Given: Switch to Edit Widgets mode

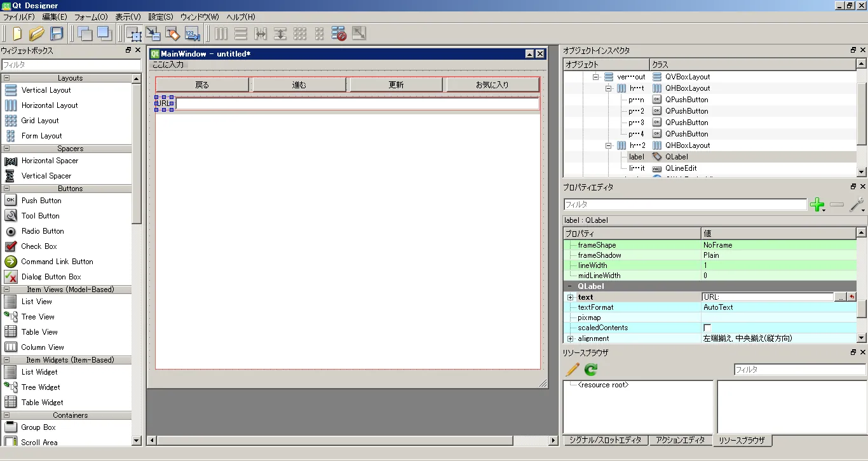Looking at the screenshot, I should 134,34.
